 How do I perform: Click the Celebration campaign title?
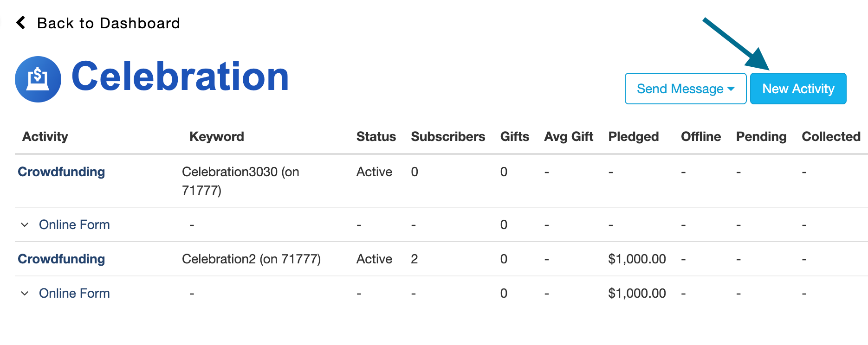(180, 77)
